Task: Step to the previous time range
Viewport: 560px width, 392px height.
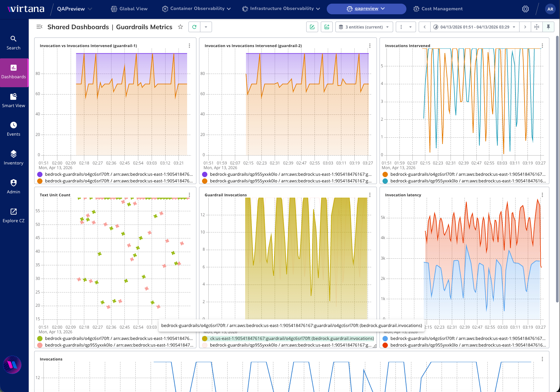Action: click(x=425, y=27)
